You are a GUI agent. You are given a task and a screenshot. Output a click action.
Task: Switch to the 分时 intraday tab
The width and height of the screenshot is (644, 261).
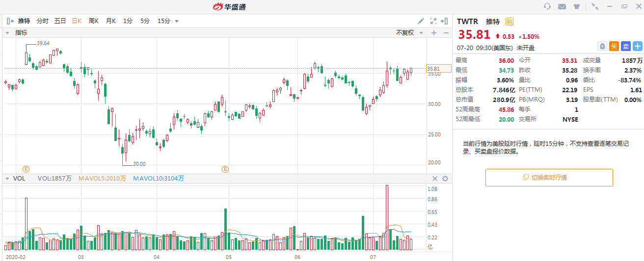(x=43, y=21)
